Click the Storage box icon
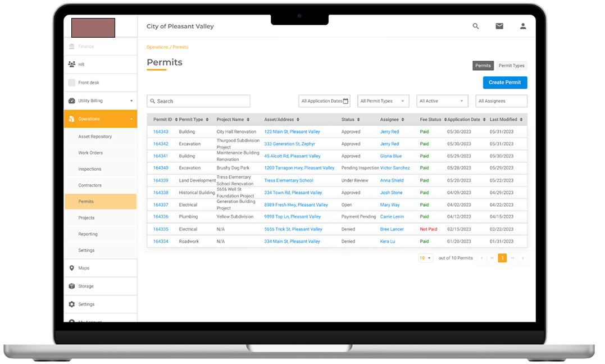The width and height of the screenshot is (605, 364). point(72,286)
